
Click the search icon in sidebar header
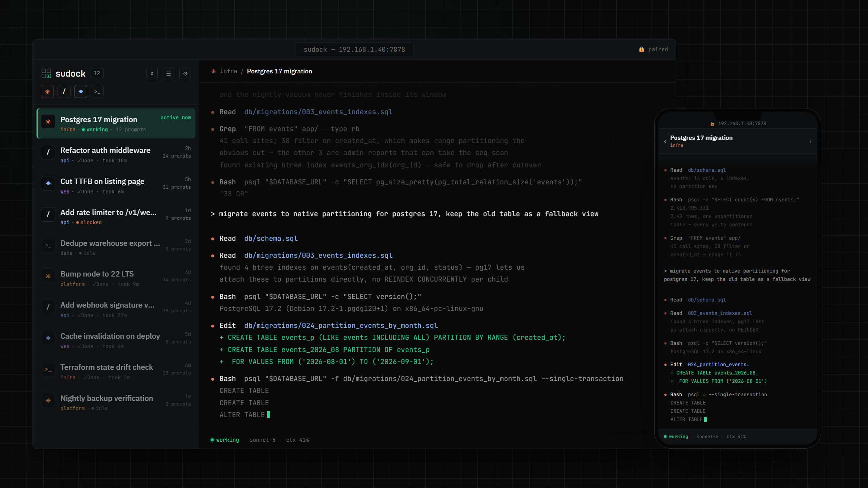pos(152,73)
